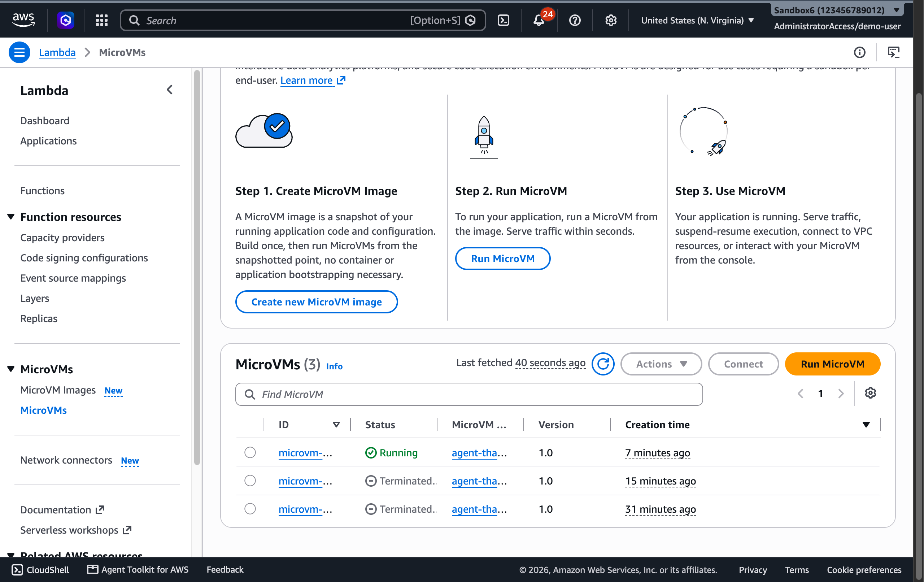Open Applications in Lambda navigation
This screenshot has width=924, height=582.
coord(48,141)
